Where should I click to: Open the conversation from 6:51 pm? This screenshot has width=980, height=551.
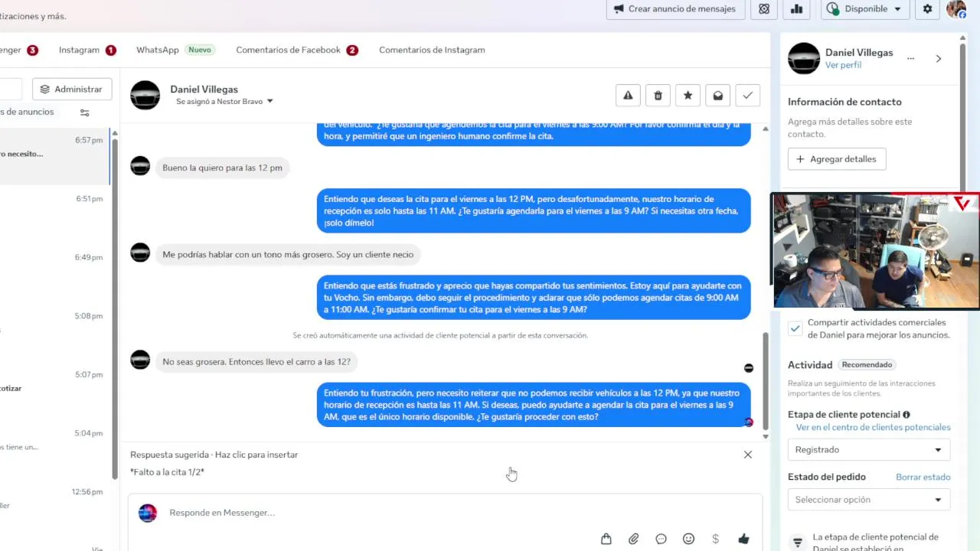tap(55, 214)
